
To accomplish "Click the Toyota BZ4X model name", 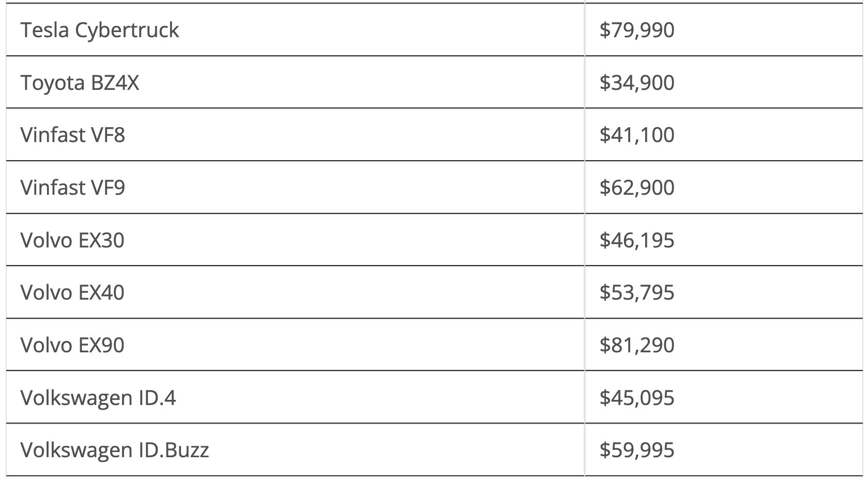I will point(80,83).
